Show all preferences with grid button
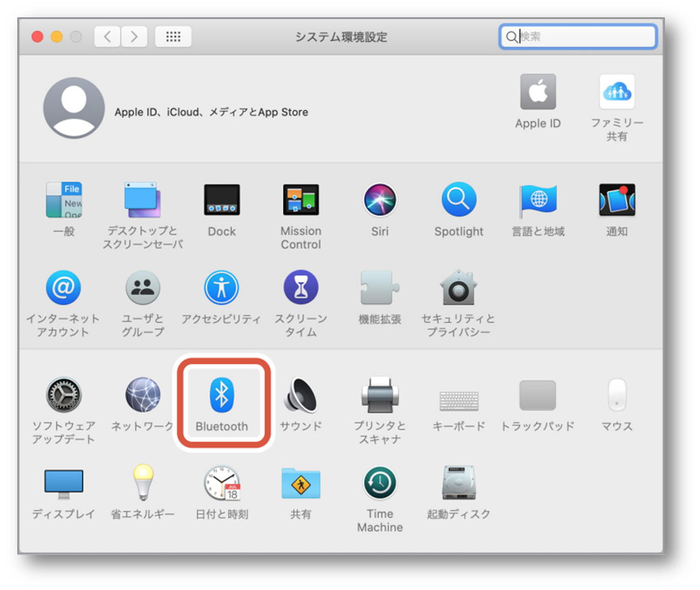 [173, 37]
